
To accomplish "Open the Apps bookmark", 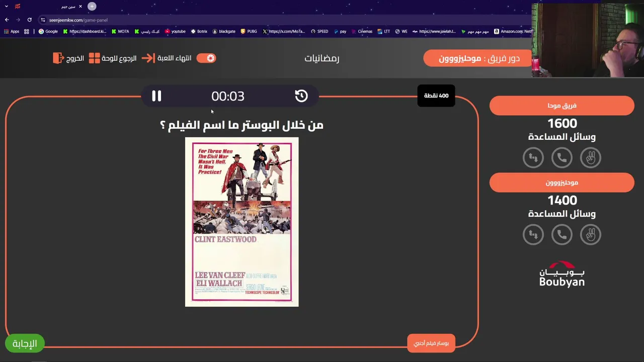I will click(12, 31).
